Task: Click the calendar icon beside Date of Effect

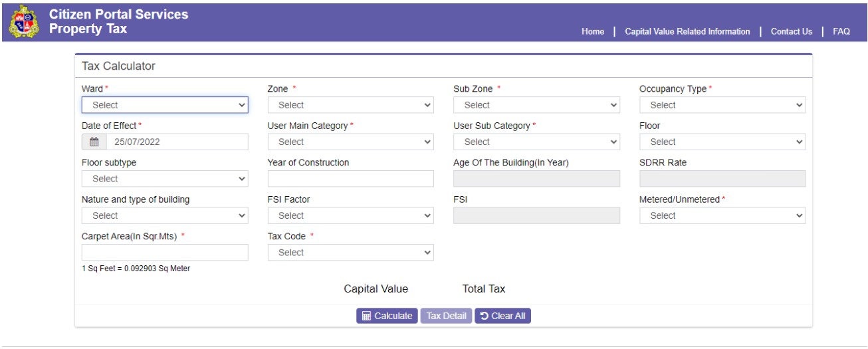Action: coord(94,142)
